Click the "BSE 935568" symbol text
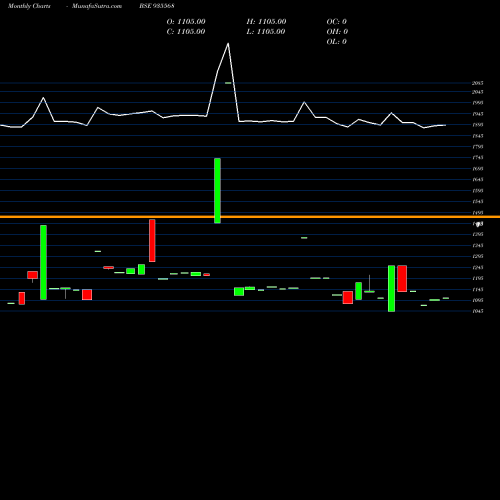Viewport: 500px width, 500px height. pos(157,6)
